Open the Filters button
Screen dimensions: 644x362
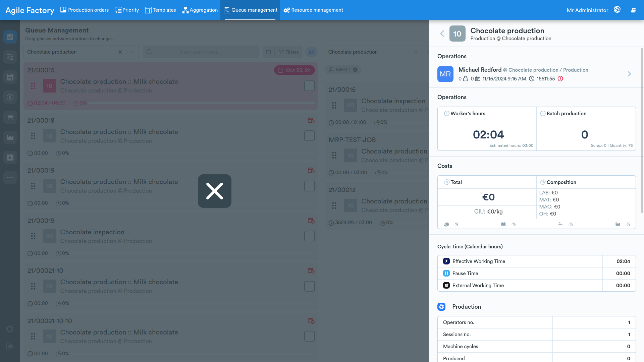point(289,52)
